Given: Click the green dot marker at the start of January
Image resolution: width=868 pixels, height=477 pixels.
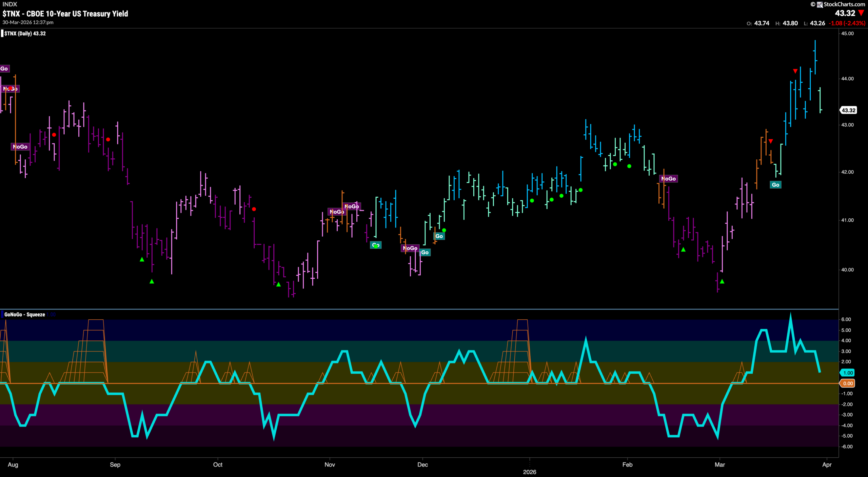Looking at the screenshot, I should [x=532, y=201].
